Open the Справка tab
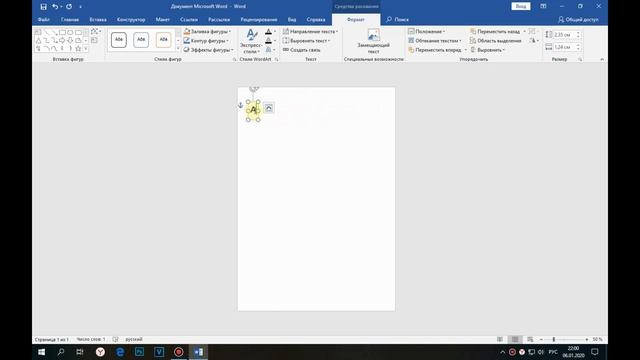 316,20
